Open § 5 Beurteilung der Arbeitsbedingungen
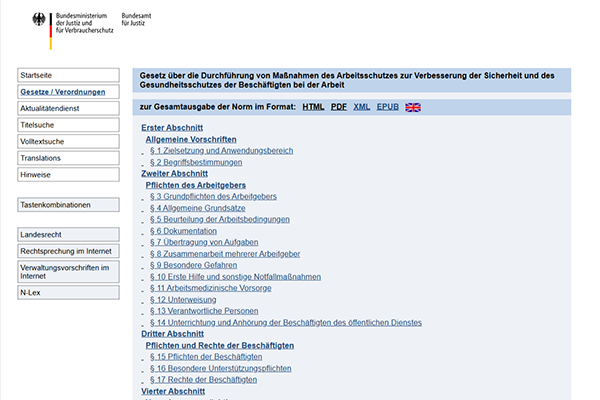Screen dimensions: 600x400 click(219, 219)
